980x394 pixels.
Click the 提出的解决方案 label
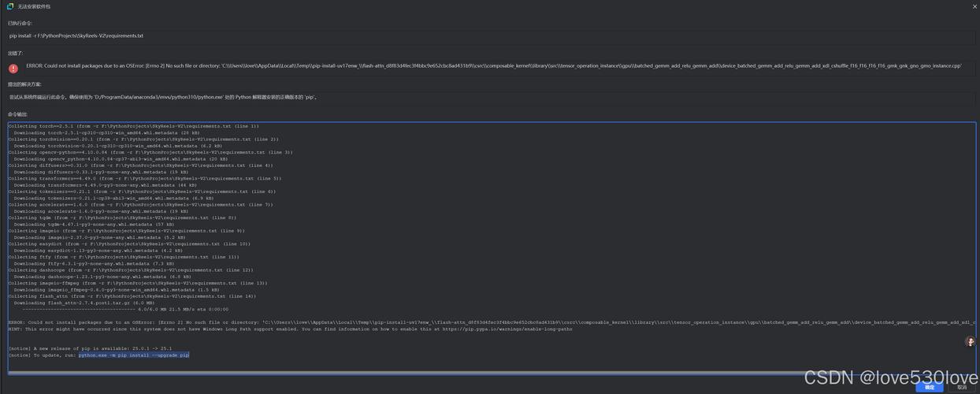click(x=25, y=84)
